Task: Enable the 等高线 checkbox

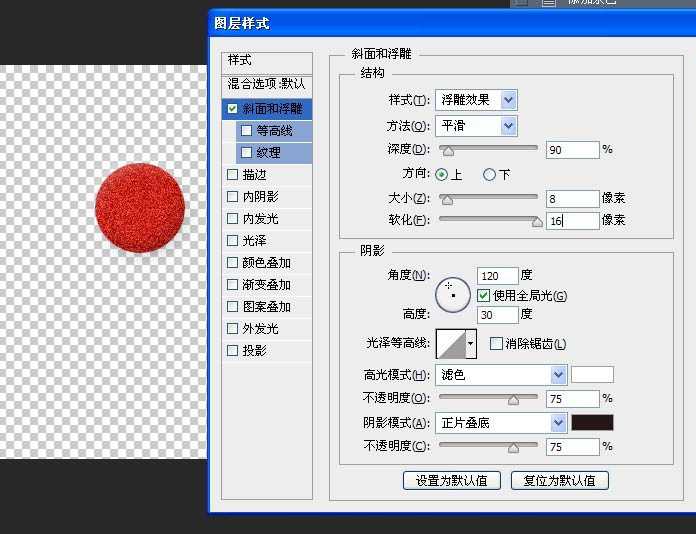Action: pos(246,131)
